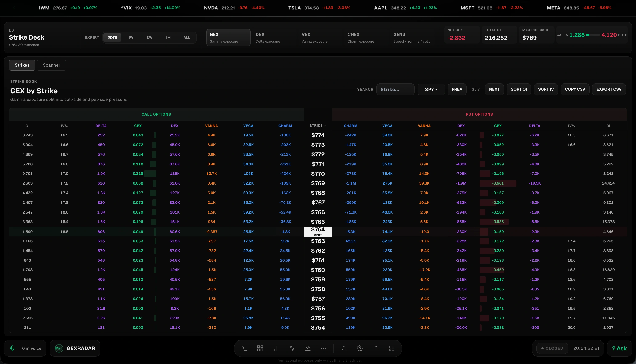
Task: Select the SENS speed/zomma tab
Action: coord(412,37)
